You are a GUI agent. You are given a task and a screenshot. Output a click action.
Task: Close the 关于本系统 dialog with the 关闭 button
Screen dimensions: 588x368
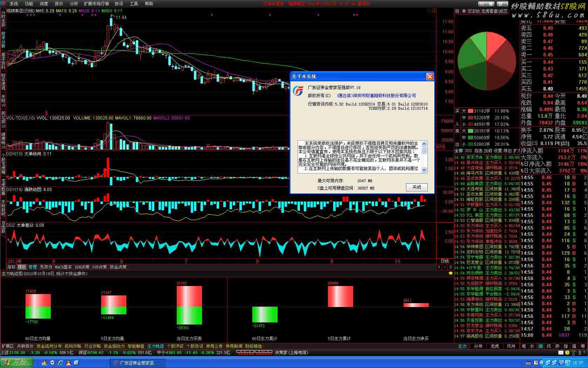(417, 187)
